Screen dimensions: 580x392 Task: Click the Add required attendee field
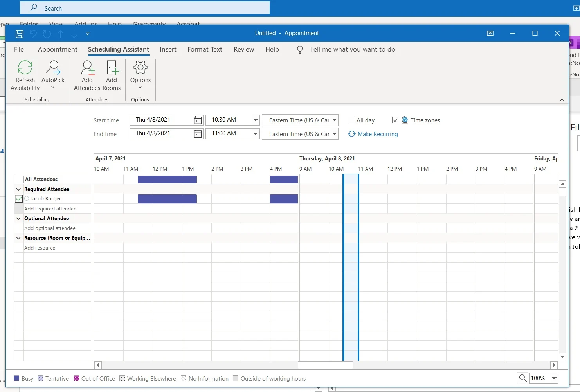[50, 209]
